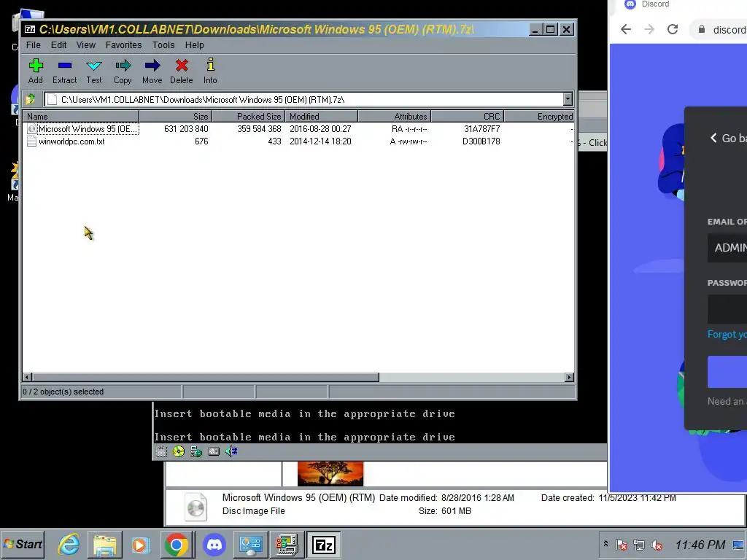Click the Disc Image File details icon

pyautogui.click(x=196, y=507)
